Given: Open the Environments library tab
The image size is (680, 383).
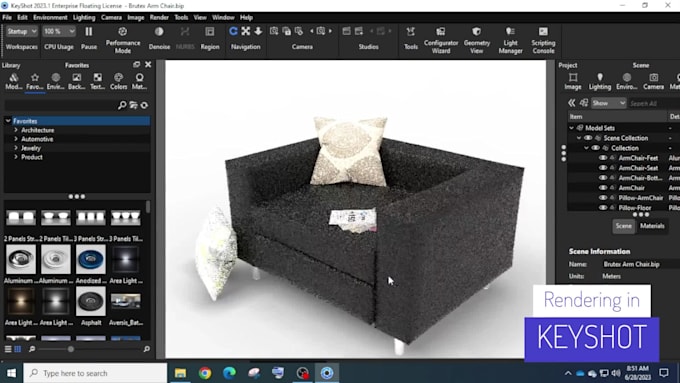Looking at the screenshot, I should pos(56,81).
